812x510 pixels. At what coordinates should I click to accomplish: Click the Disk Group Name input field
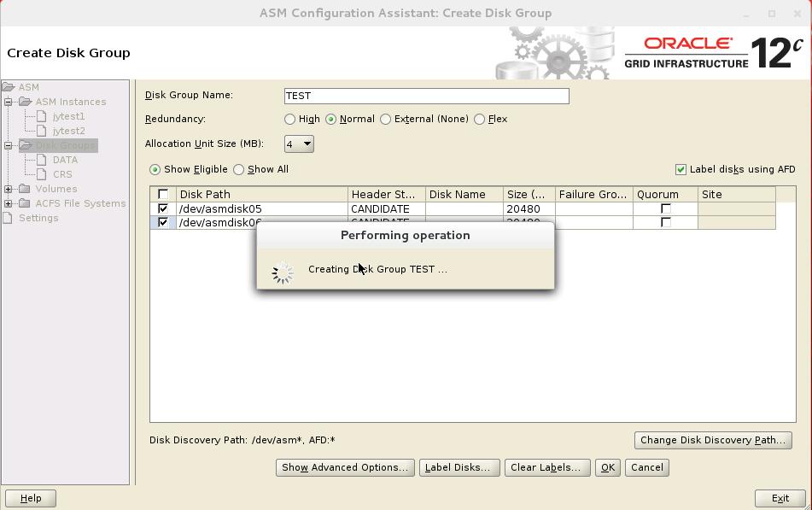tap(427, 96)
